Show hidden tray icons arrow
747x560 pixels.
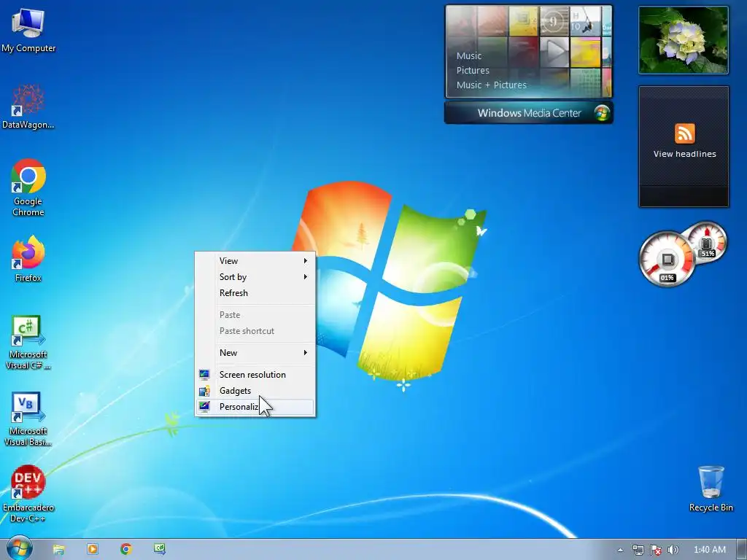pos(620,550)
